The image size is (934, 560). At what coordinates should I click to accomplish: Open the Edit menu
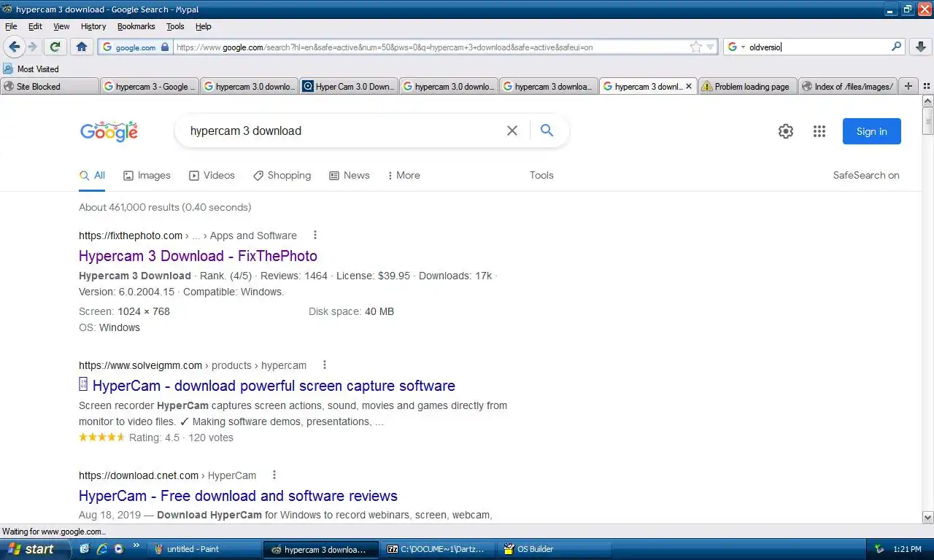click(35, 26)
